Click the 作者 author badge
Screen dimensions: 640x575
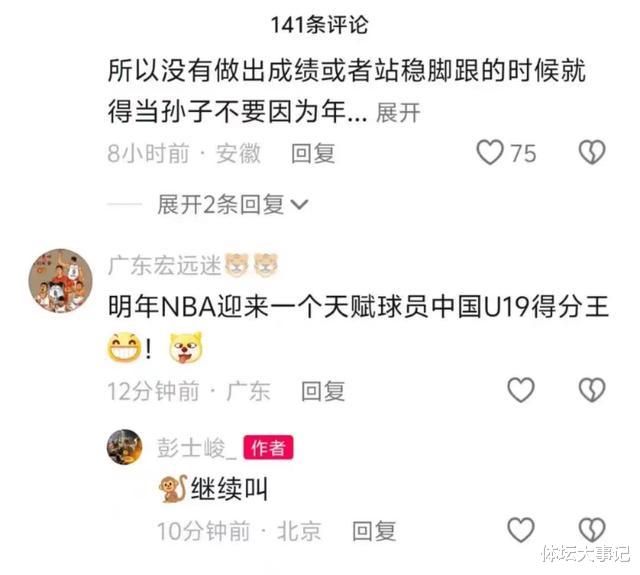point(268,448)
